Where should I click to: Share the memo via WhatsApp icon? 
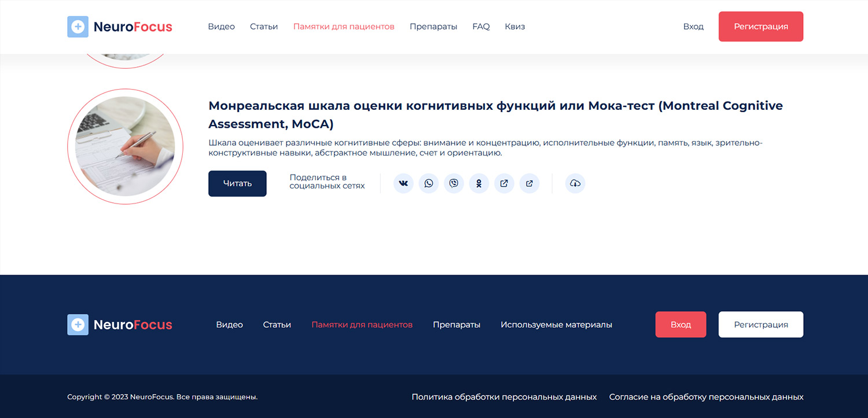pos(428,183)
